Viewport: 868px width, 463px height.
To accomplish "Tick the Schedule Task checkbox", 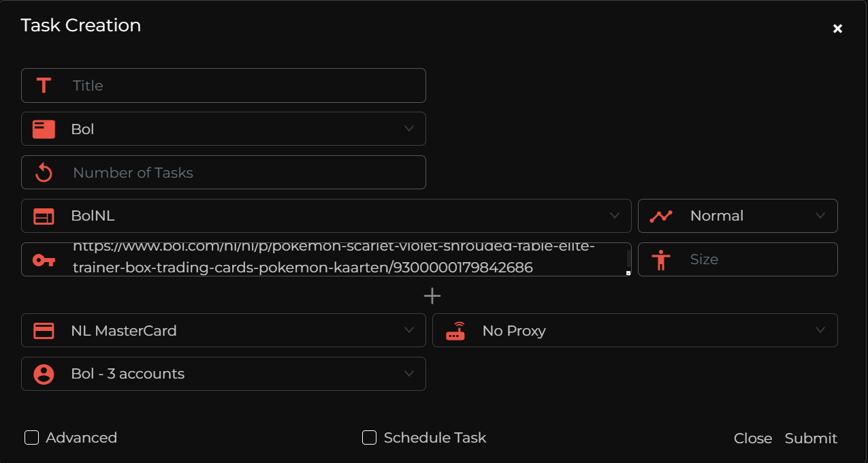I will 369,438.
